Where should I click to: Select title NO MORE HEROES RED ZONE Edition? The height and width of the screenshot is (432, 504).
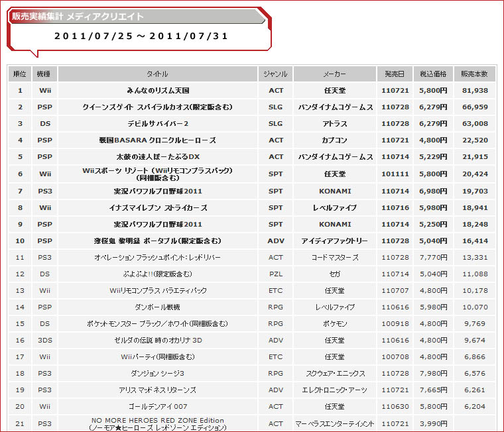(158, 424)
